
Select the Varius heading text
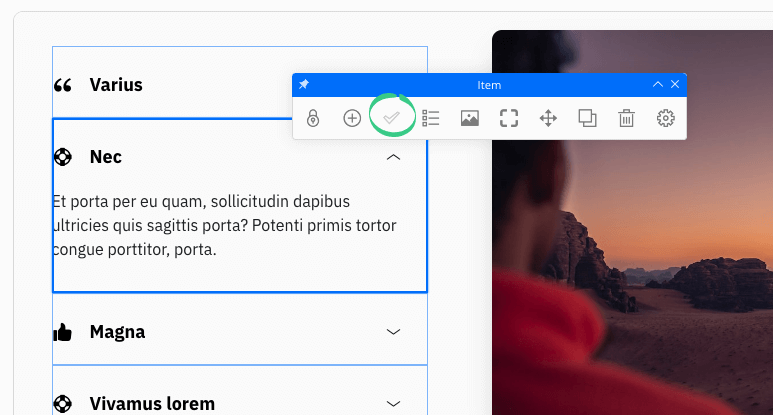click(116, 85)
